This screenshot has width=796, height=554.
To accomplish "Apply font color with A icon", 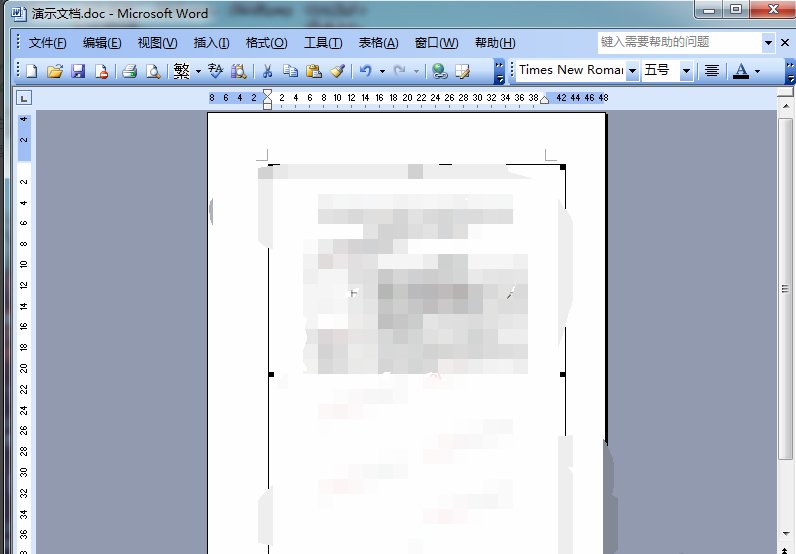I will click(741, 71).
